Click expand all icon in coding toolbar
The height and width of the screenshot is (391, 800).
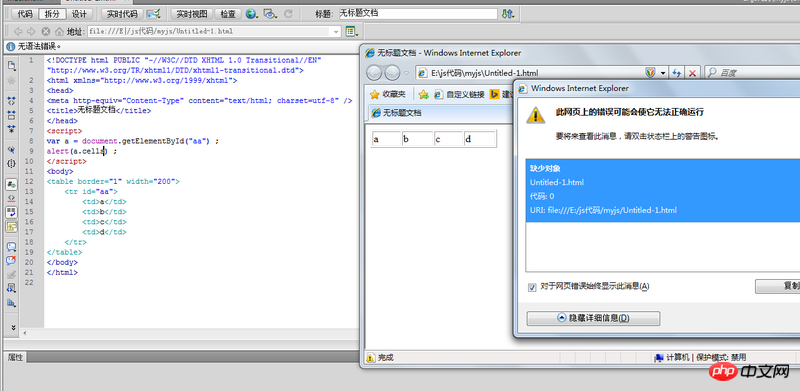tap(11, 128)
